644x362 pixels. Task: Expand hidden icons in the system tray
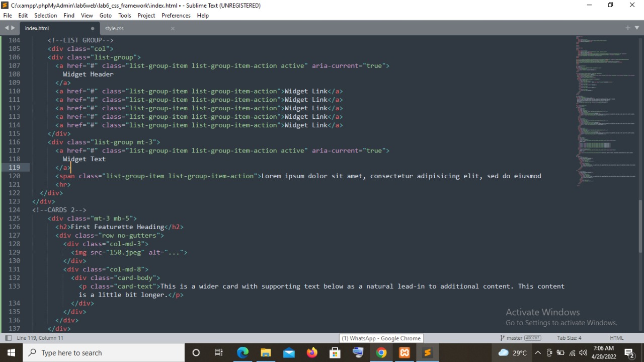point(538,352)
